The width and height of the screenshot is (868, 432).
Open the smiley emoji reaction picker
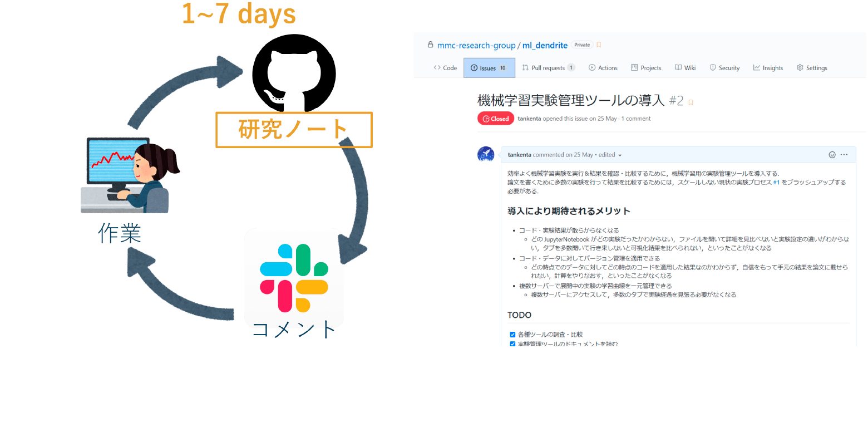pos(832,155)
